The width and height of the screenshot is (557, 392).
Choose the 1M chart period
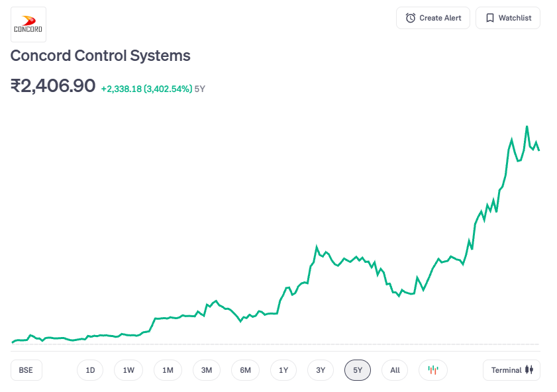pos(168,370)
